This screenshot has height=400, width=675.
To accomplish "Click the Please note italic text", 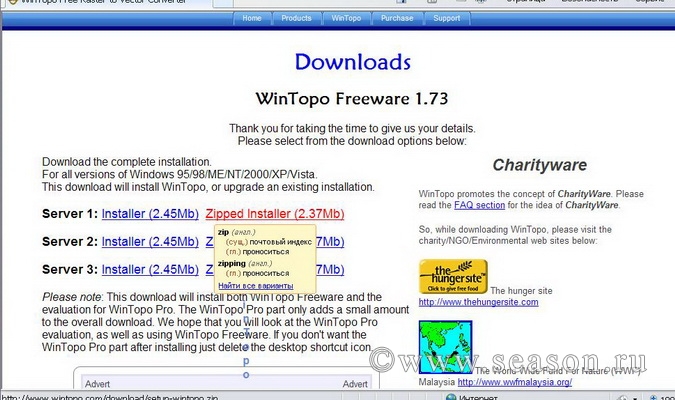I will [72, 297].
